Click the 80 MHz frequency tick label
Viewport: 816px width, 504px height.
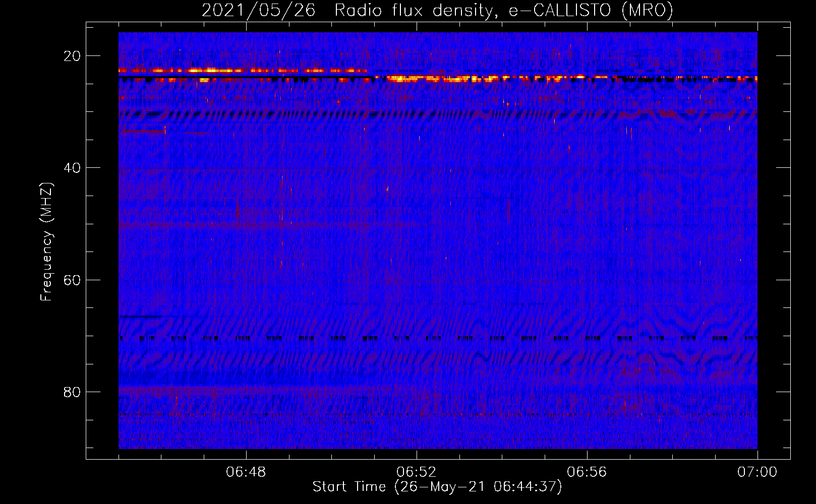[72, 392]
